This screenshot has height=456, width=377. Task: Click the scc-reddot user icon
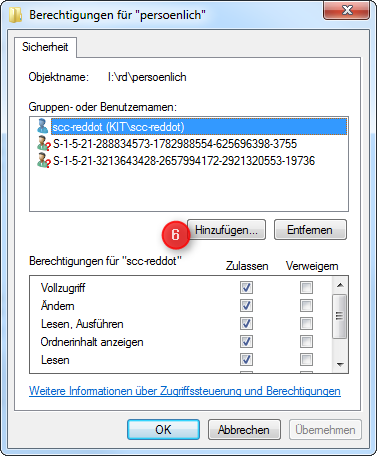click(42, 126)
